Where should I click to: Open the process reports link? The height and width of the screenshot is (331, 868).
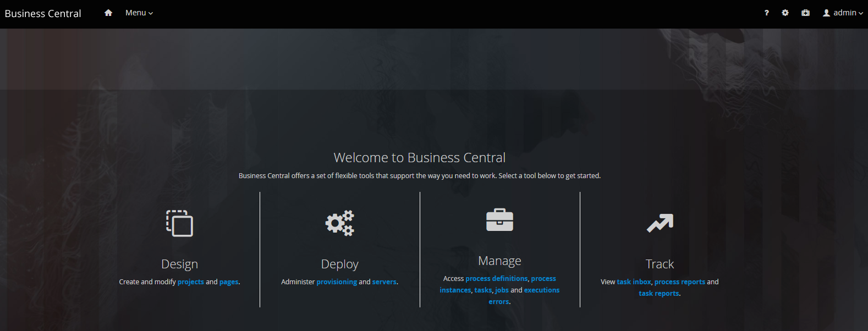[x=679, y=282]
